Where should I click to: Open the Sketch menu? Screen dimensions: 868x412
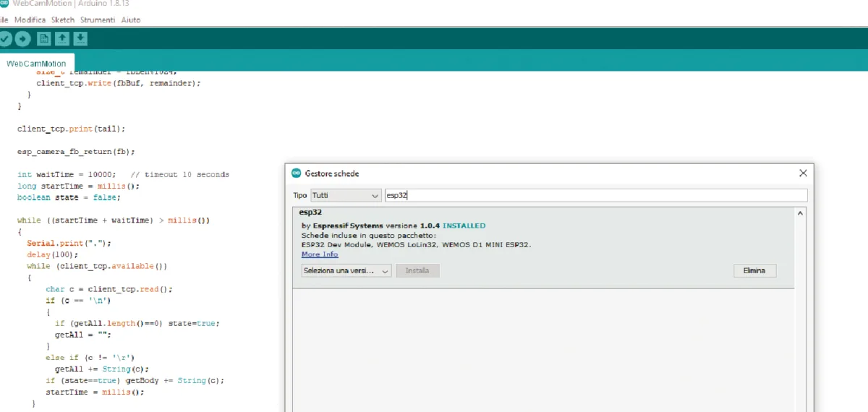tap(63, 20)
